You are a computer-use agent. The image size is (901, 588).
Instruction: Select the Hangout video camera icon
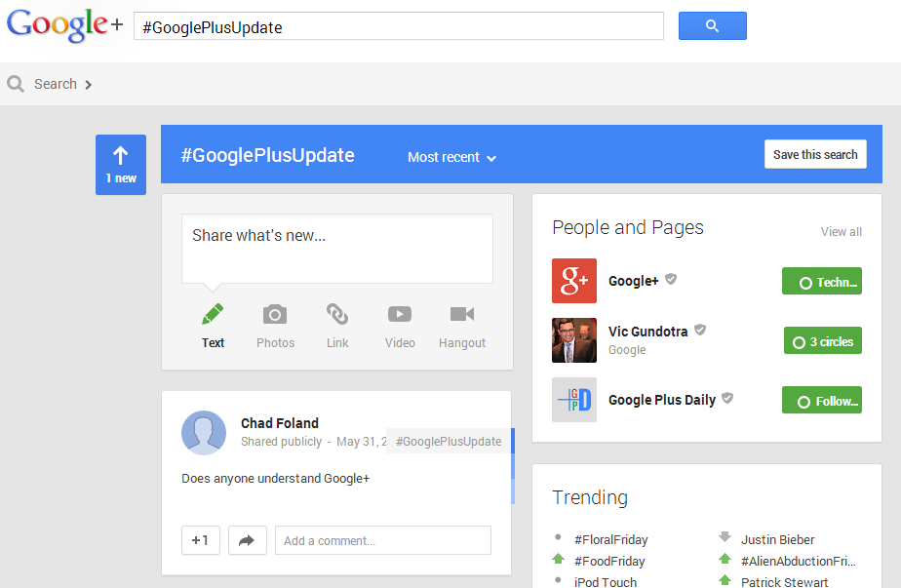[x=462, y=314]
